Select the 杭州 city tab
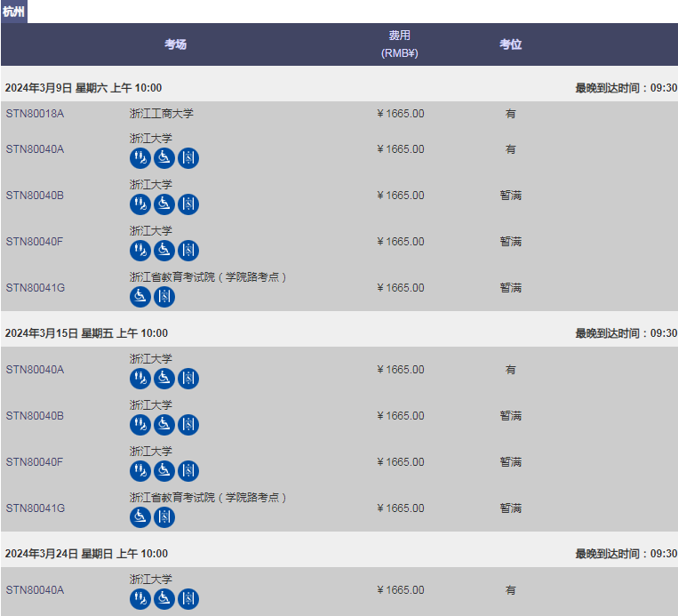Image resolution: width=678 pixels, height=616 pixels. click(x=14, y=12)
